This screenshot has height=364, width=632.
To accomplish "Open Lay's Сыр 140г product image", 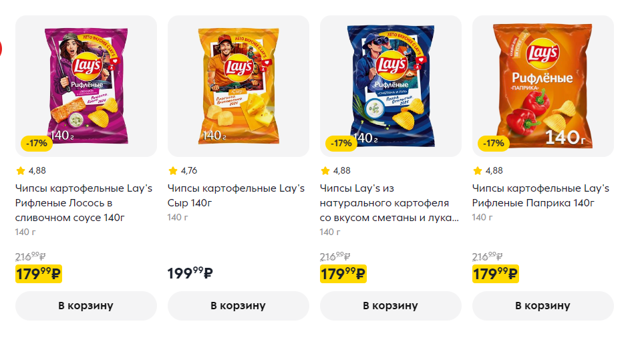I will (x=238, y=85).
